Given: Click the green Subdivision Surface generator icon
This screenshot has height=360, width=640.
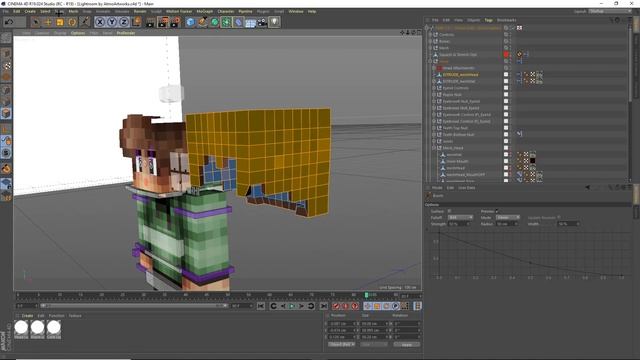Looking at the screenshot, I should [214, 22].
